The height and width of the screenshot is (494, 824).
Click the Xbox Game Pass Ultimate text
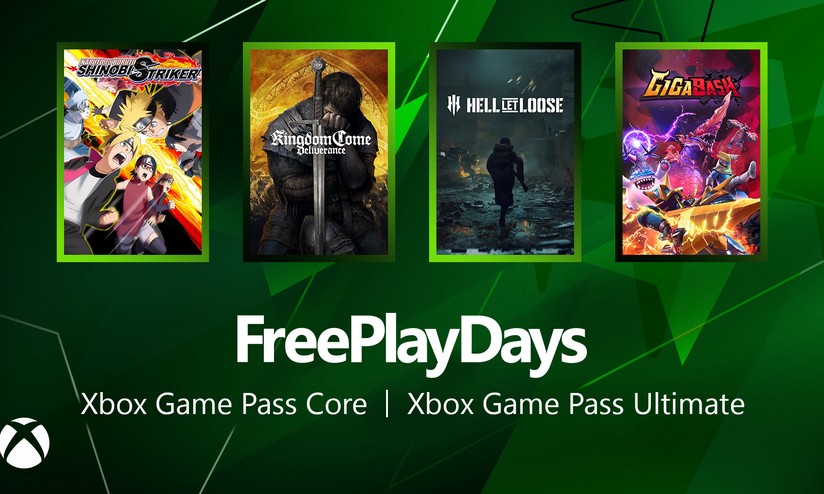(576, 404)
